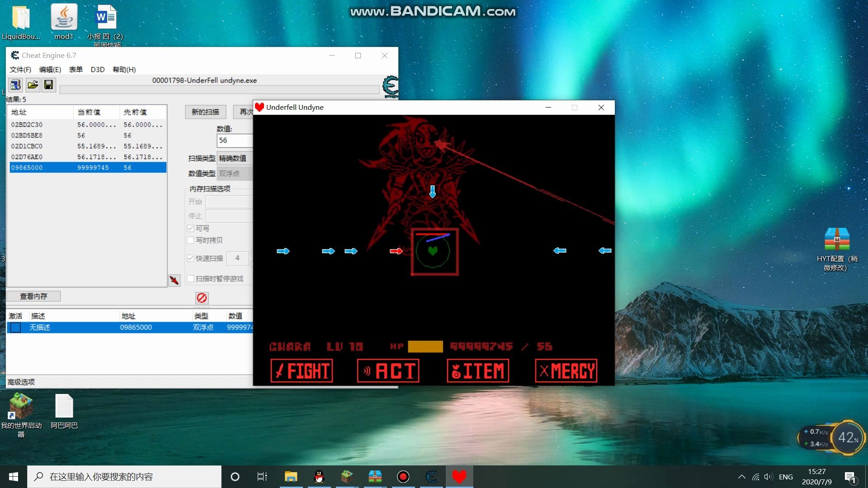
Task: Toggle the 可写 checkbox
Action: pyautogui.click(x=190, y=228)
